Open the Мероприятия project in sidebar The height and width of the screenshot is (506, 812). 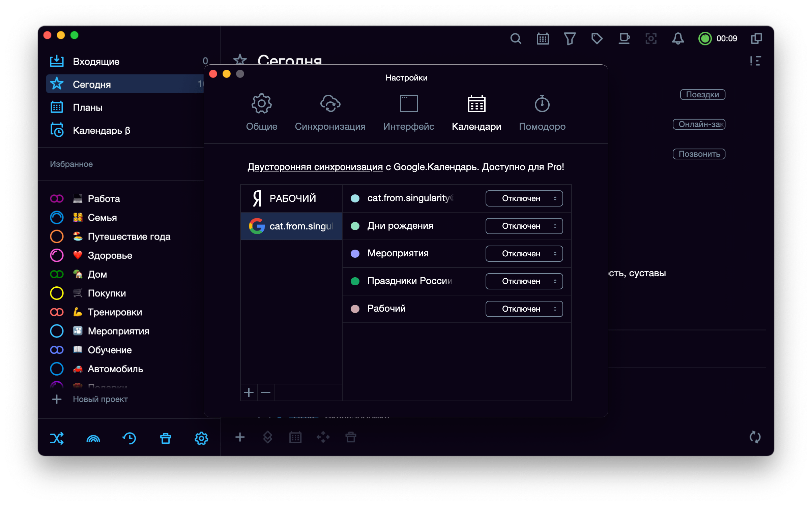click(125, 331)
